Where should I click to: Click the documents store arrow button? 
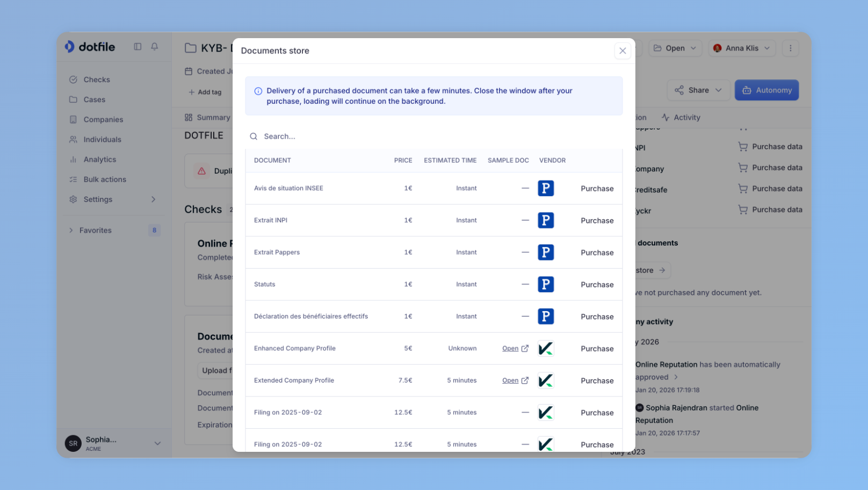point(652,270)
